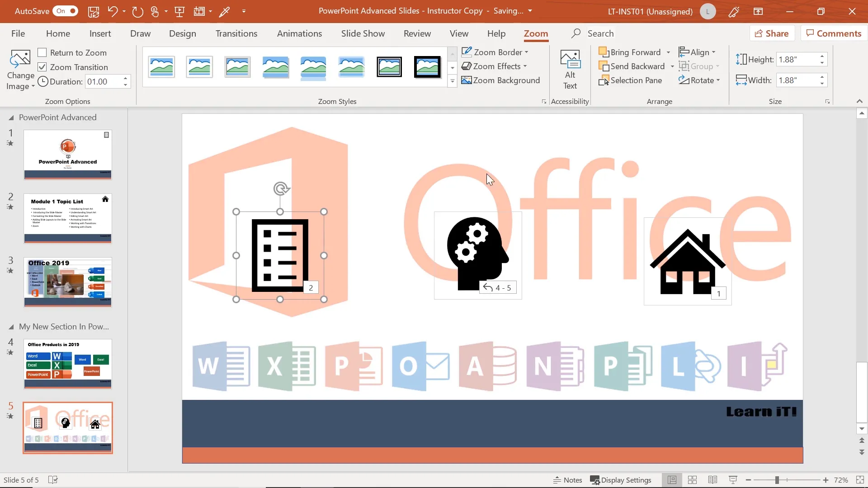Click the Change Image icon
The image size is (868, 488).
pos(20,59)
